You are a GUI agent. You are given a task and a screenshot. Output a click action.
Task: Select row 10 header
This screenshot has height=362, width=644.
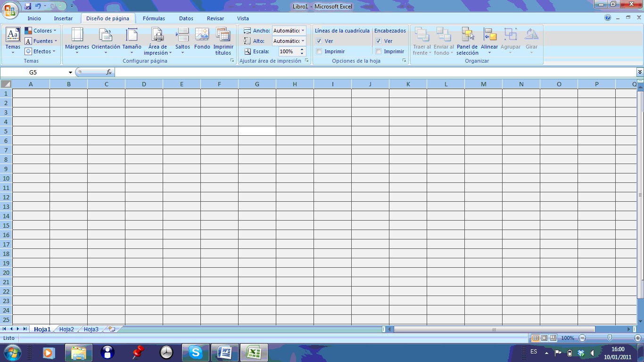coord(6,178)
